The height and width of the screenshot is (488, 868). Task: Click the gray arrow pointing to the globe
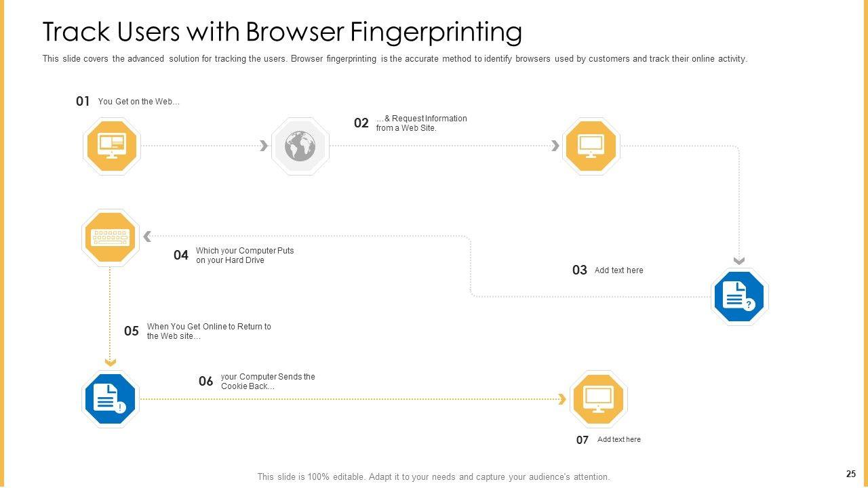[264, 146]
